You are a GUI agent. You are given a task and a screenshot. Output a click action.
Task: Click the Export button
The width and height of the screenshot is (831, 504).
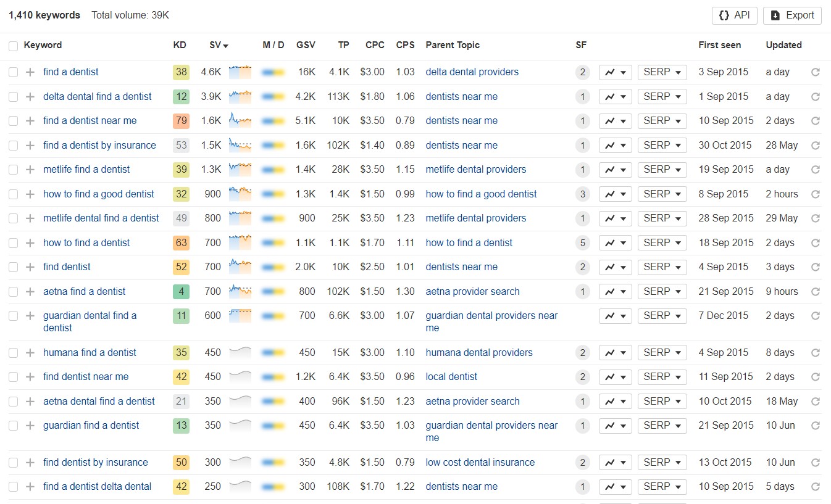pyautogui.click(x=792, y=15)
